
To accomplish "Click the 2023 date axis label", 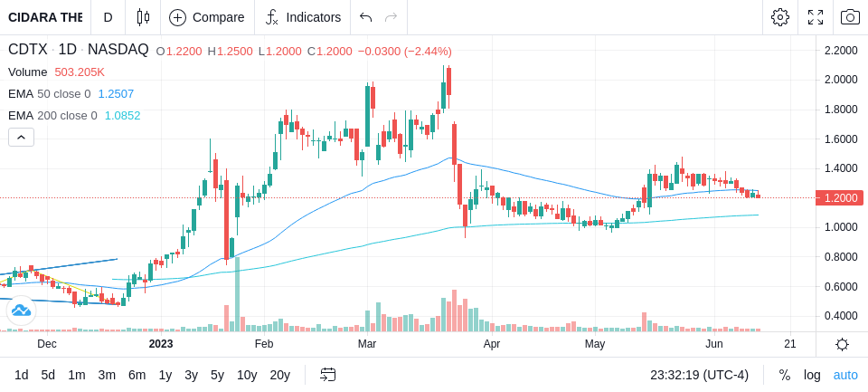I will click(161, 344).
